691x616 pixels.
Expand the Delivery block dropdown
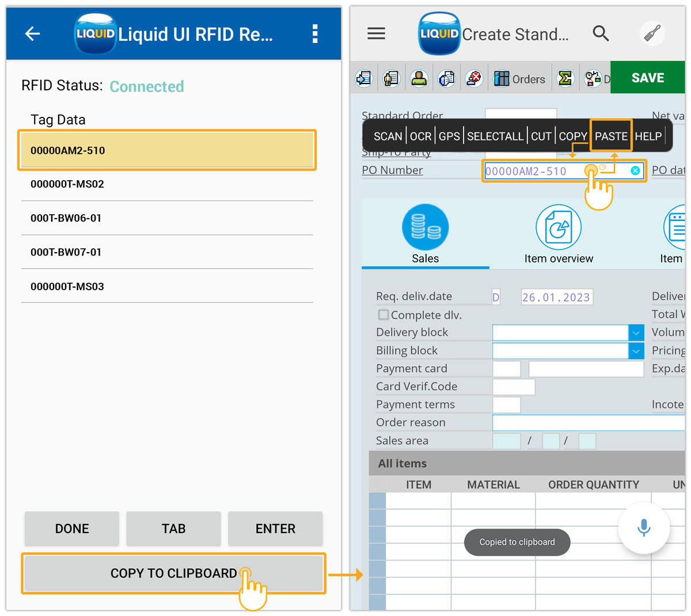636,333
